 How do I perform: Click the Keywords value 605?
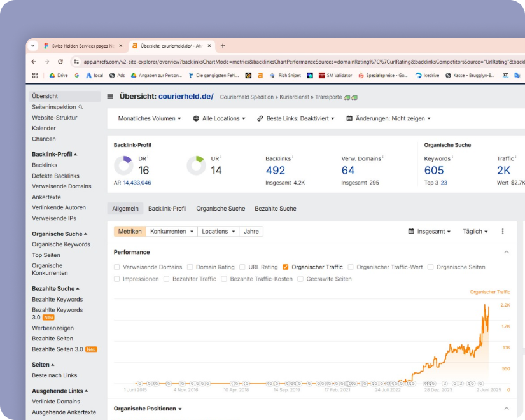pyautogui.click(x=434, y=171)
